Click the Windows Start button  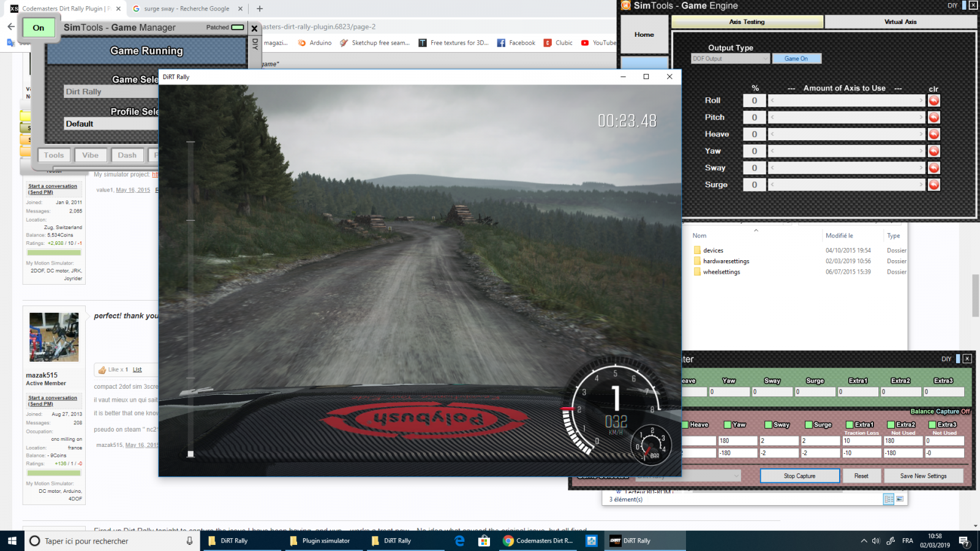[12, 541]
